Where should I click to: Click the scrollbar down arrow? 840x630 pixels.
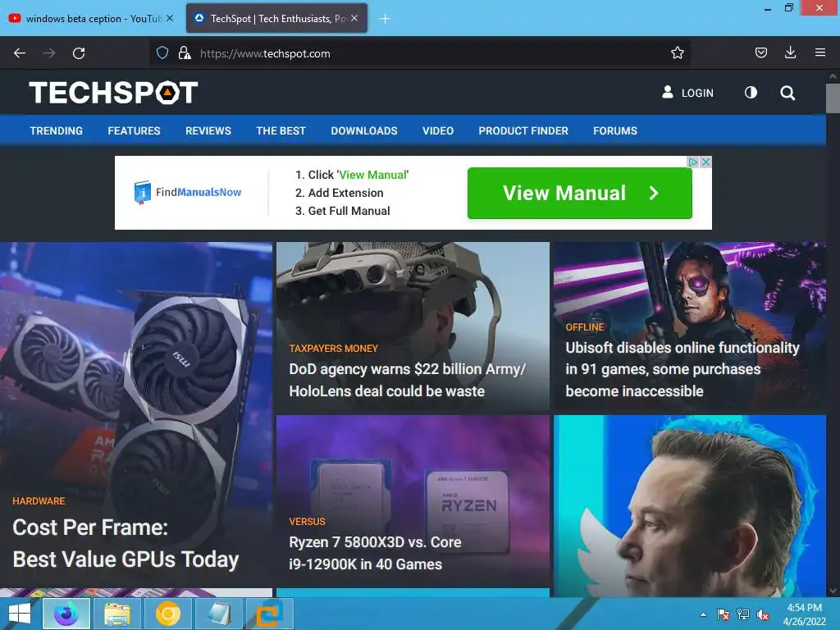coord(833,591)
